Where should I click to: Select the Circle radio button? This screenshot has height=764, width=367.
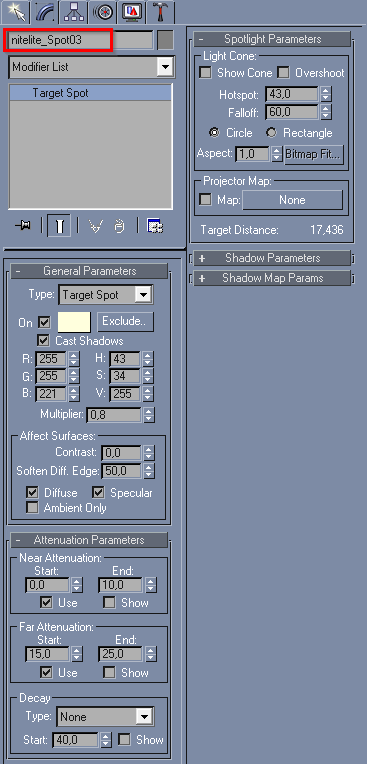coord(214,133)
